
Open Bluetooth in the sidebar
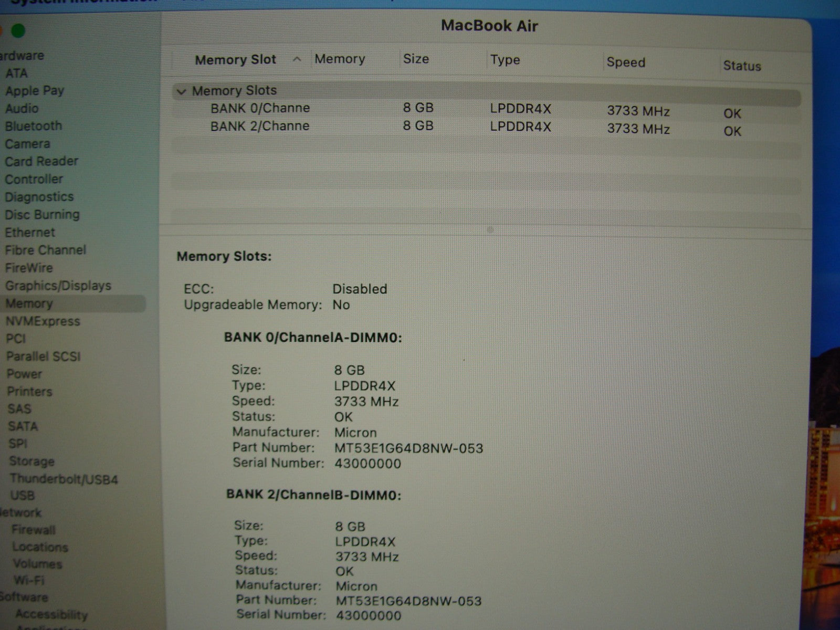(34, 126)
